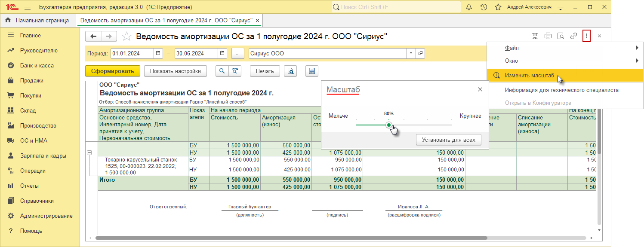Open Главное section in sidebar

[40, 36]
